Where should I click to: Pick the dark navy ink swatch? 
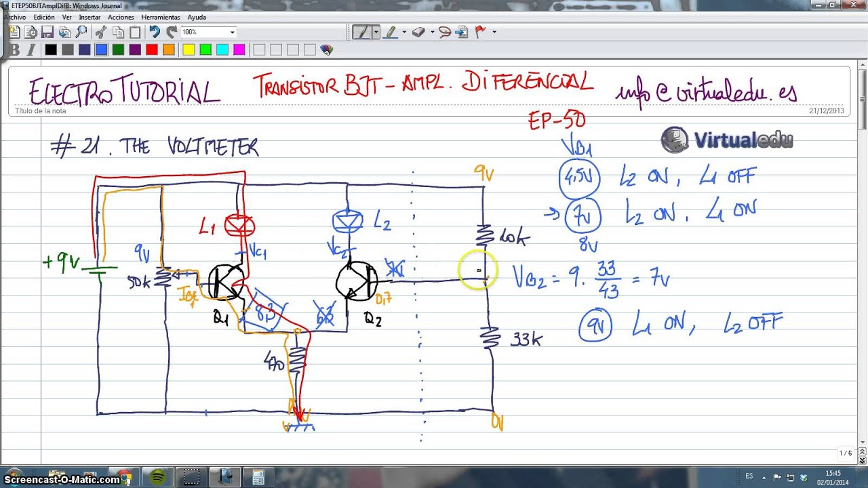[x=85, y=49]
